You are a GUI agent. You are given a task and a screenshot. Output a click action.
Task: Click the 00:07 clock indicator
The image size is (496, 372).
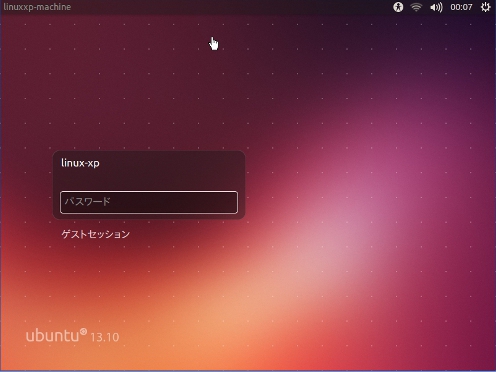click(x=461, y=7)
